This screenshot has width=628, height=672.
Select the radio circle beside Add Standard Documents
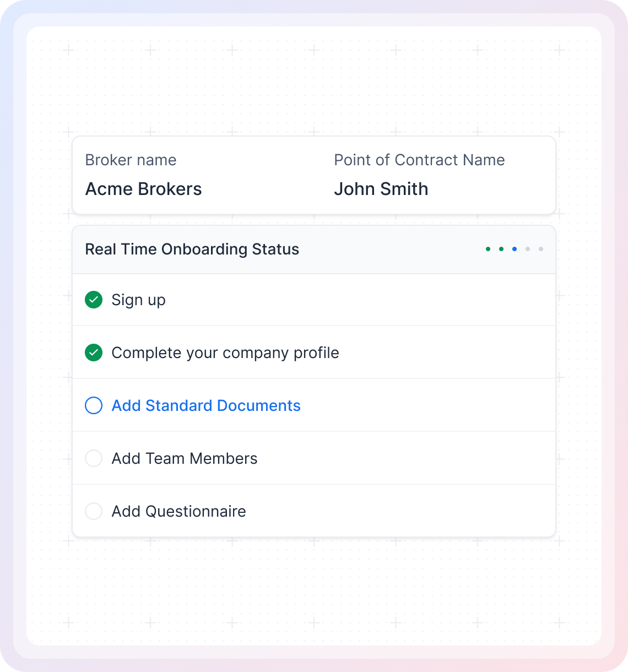[94, 405]
